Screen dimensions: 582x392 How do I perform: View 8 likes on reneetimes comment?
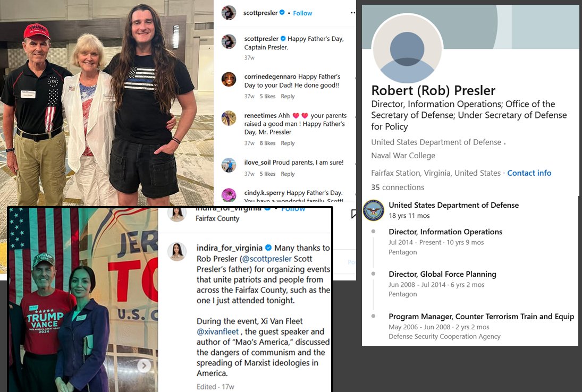tap(267, 143)
